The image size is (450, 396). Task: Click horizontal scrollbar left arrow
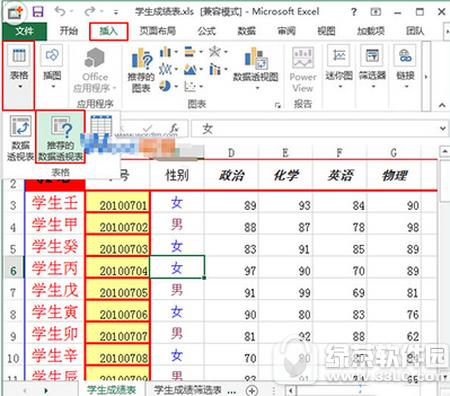pos(291,390)
